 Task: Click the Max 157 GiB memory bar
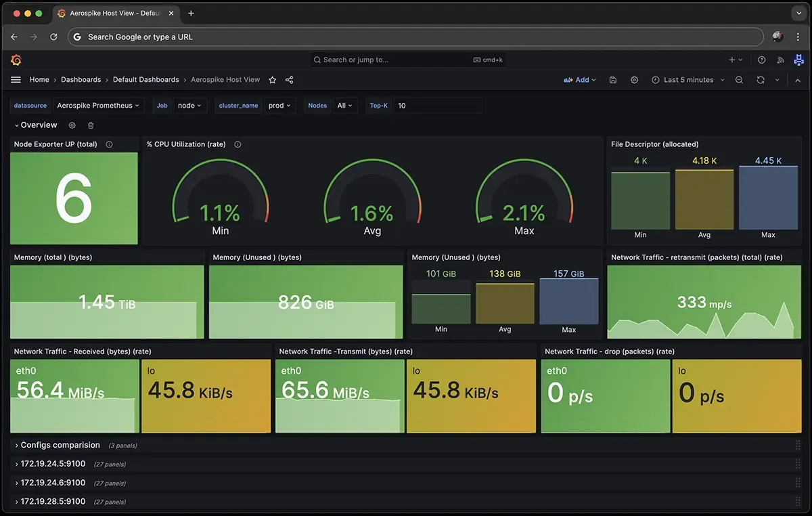(569, 302)
